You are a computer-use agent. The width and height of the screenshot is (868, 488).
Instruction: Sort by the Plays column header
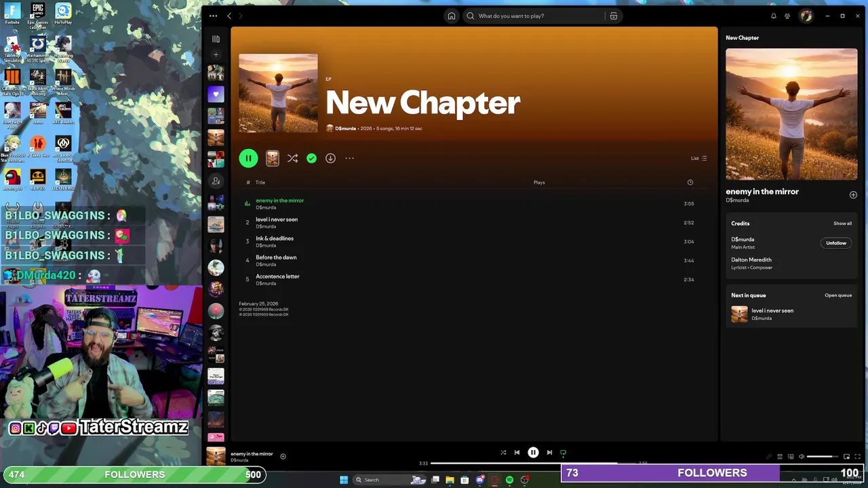[539, 182]
